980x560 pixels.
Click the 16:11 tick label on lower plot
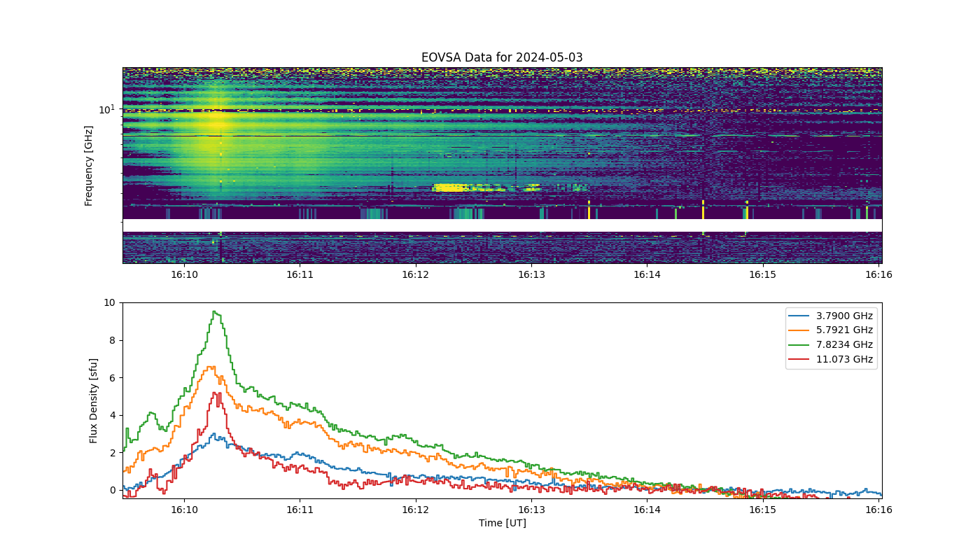coord(300,510)
